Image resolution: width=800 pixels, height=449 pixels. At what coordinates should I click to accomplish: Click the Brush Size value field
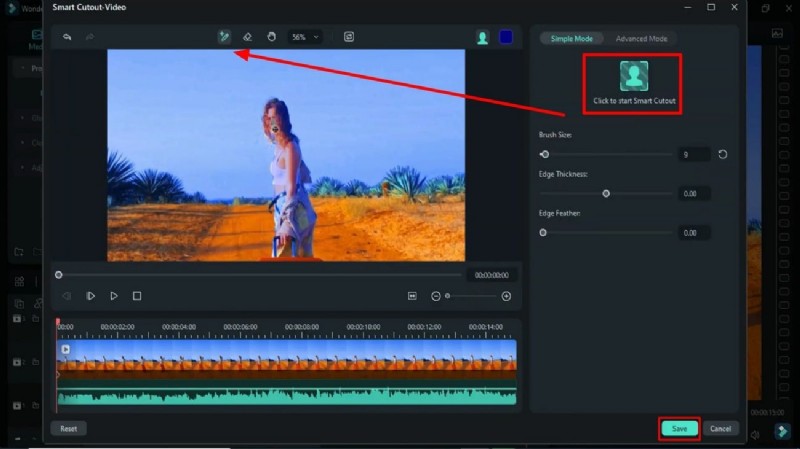(695, 155)
